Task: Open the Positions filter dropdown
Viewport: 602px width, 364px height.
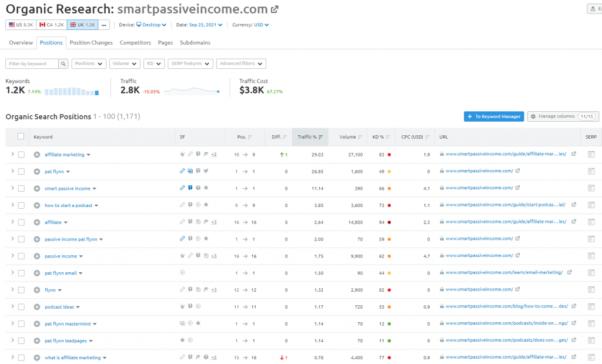Action: pyautogui.click(x=89, y=64)
